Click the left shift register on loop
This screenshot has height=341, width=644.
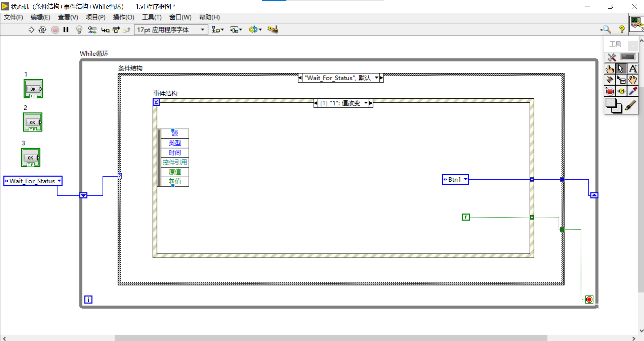click(x=83, y=195)
